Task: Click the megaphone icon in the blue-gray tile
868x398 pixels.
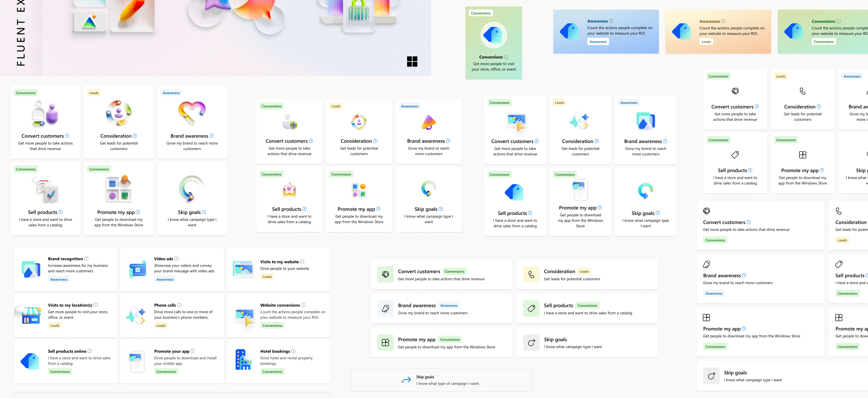Action: (385, 308)
